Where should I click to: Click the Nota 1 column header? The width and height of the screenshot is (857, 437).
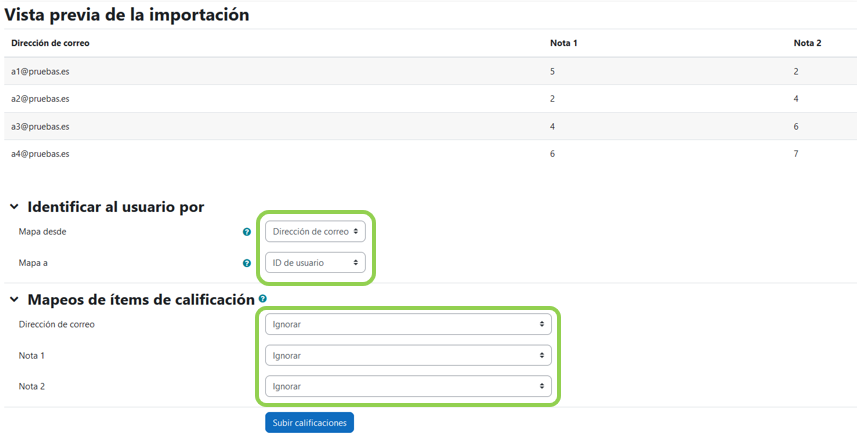564,43
